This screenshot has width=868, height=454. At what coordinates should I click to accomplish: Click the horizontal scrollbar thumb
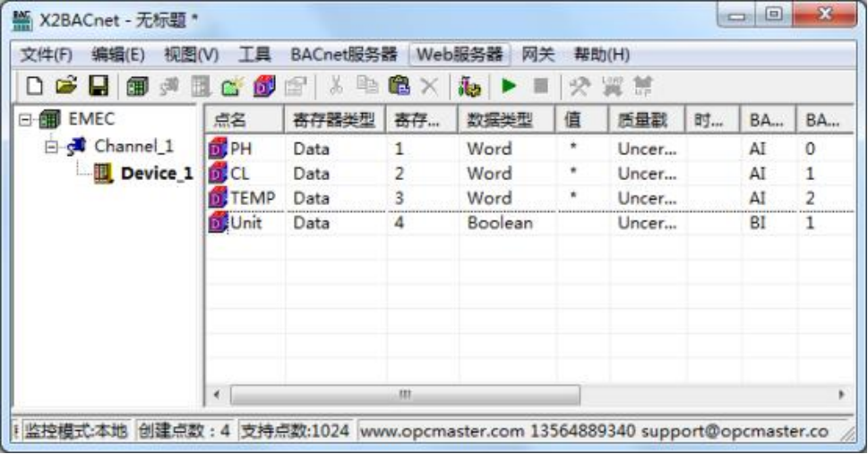pos(405,395)
